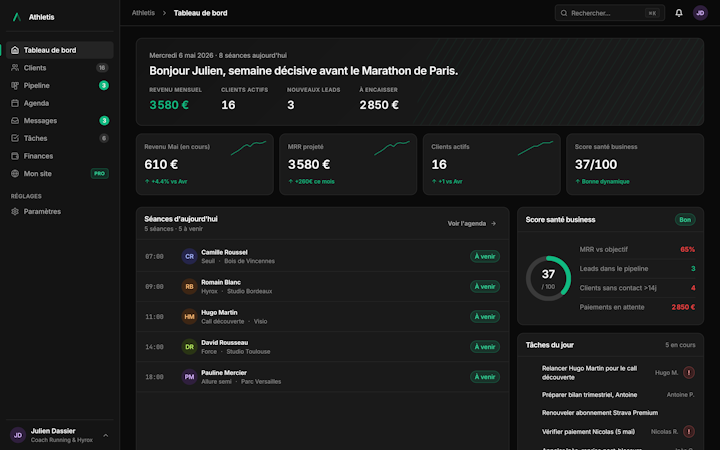720x450 pixels.
Task: Click the Athletis breadcrumb link
Action: 143,13
